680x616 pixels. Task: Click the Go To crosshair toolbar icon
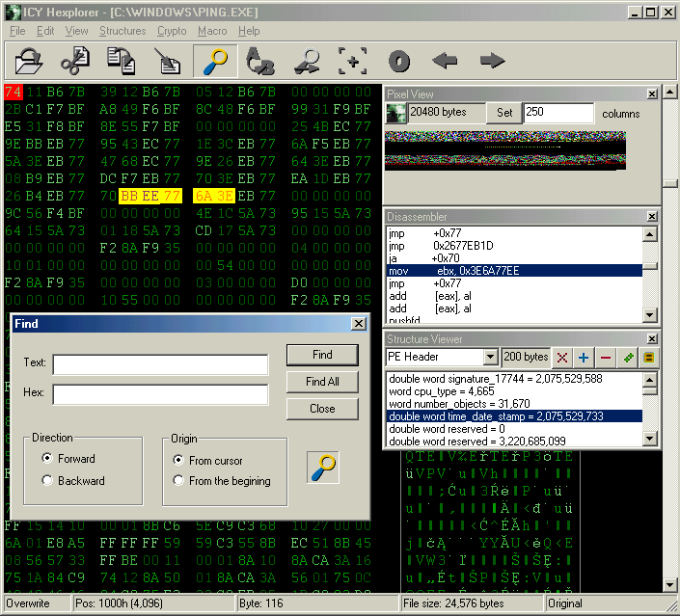pyautogui.click(x=353, y=61)
